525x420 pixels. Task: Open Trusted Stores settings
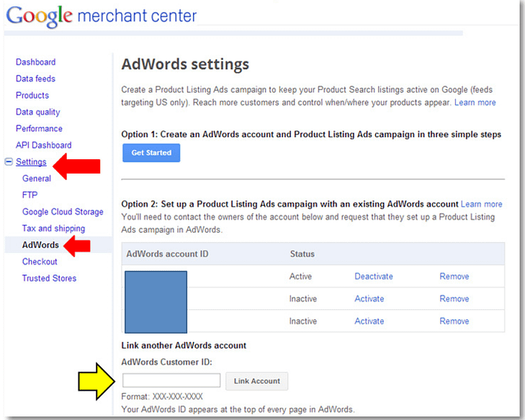pyautogui.click(x=49, y=278)
